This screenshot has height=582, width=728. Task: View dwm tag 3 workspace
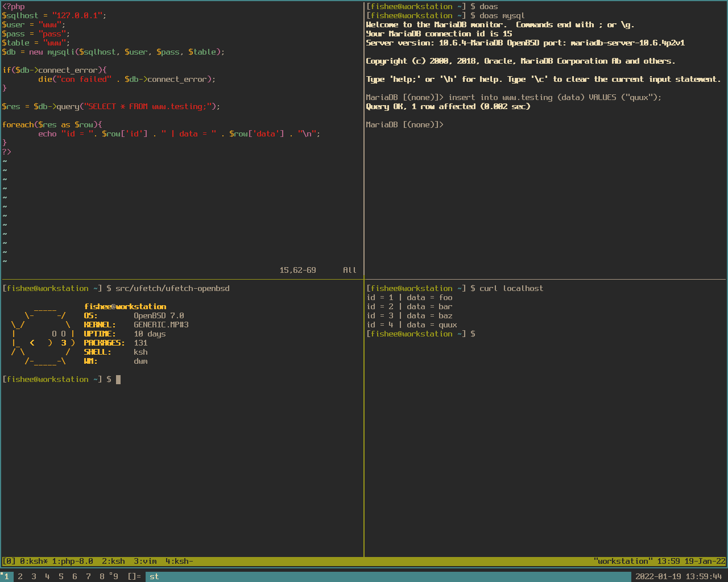click(x=34, y=576)
